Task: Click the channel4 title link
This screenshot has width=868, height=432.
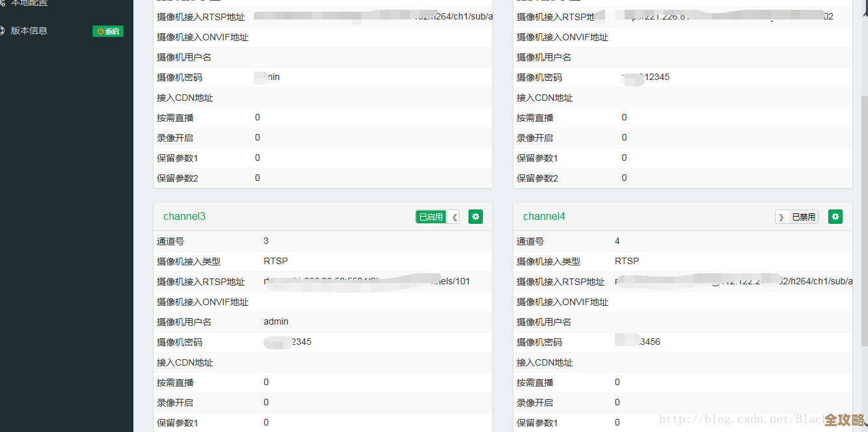Action: point(544,216)
